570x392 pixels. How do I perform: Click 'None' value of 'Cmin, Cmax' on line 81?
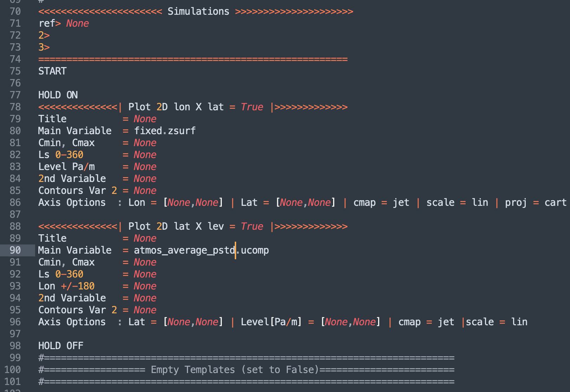tap(145, 143)
